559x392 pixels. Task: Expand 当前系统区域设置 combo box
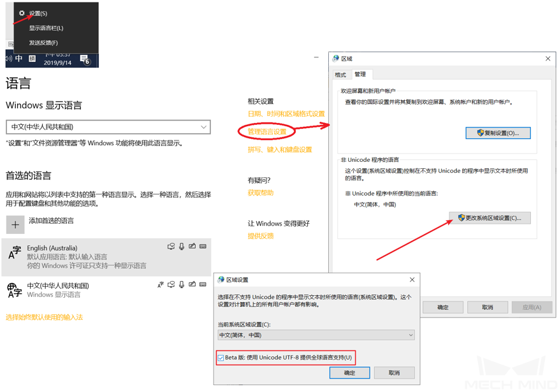click(x=316, y=335)
